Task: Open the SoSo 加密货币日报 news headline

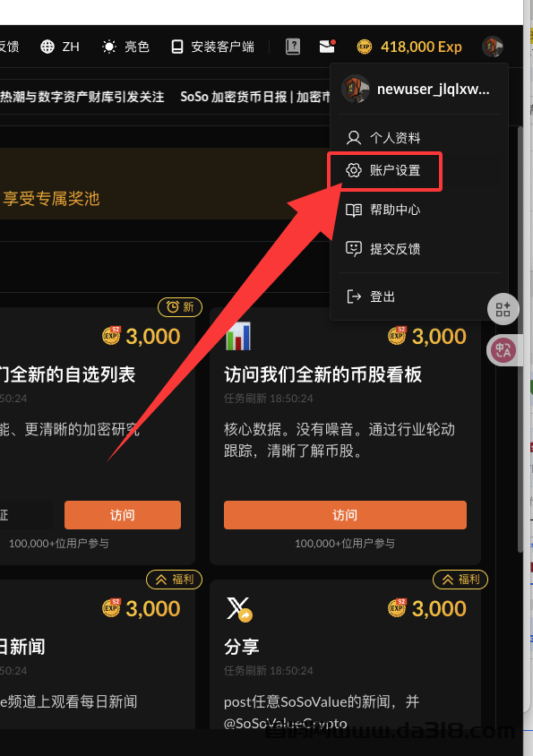Action: (255, 97)
